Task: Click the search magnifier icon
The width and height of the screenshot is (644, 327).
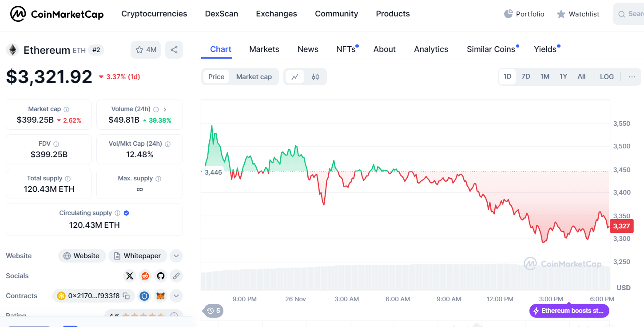Action: coord(621,14)
